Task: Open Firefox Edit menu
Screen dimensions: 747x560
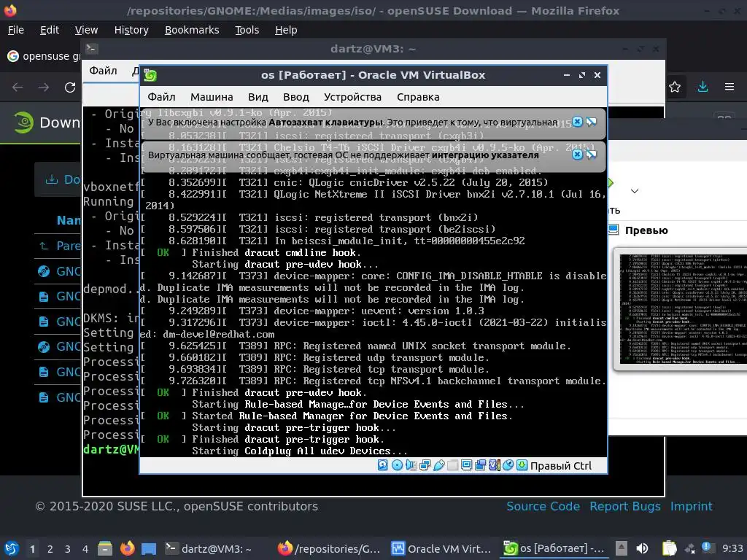Action: (50, 30)
